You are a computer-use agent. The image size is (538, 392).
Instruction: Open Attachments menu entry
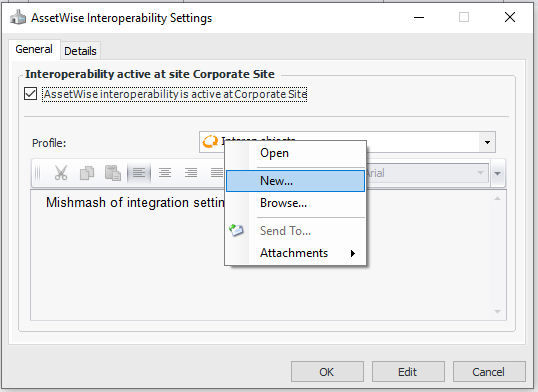tap(295, 253)
